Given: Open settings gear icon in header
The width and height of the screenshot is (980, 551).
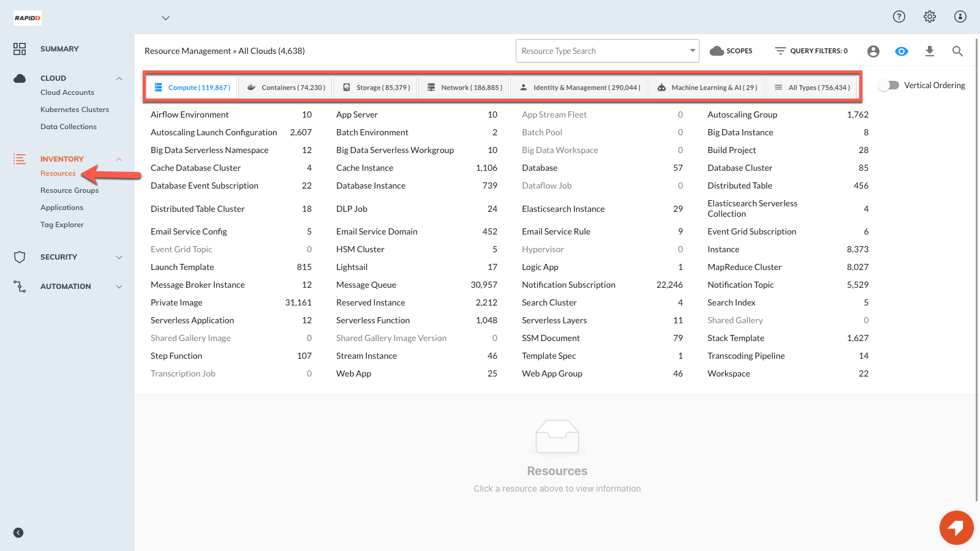Looking at the screenshot, I should tap(929, 17).
